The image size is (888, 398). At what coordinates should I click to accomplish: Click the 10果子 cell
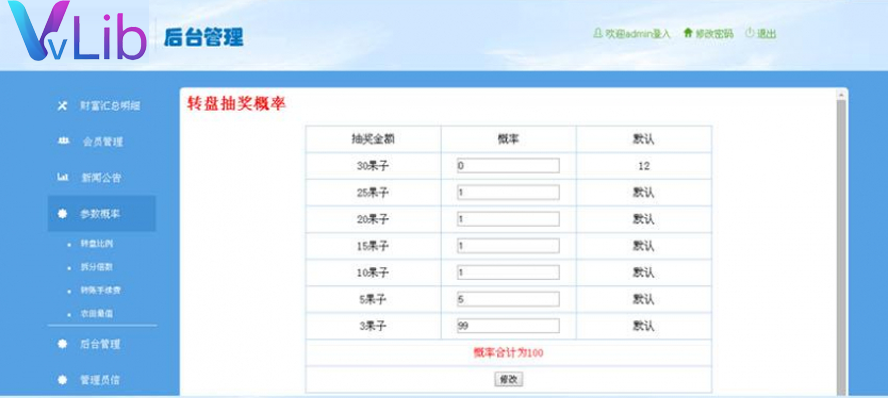pos(373,272)
